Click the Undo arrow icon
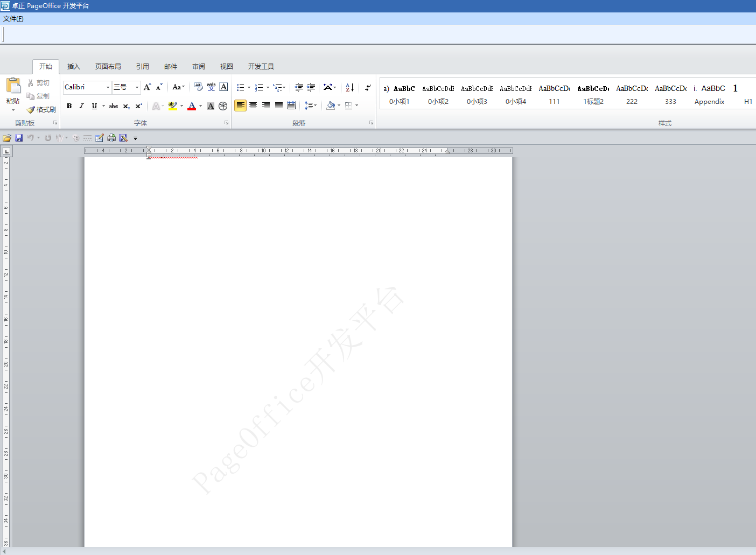756x555 pixels. (31, 138)
